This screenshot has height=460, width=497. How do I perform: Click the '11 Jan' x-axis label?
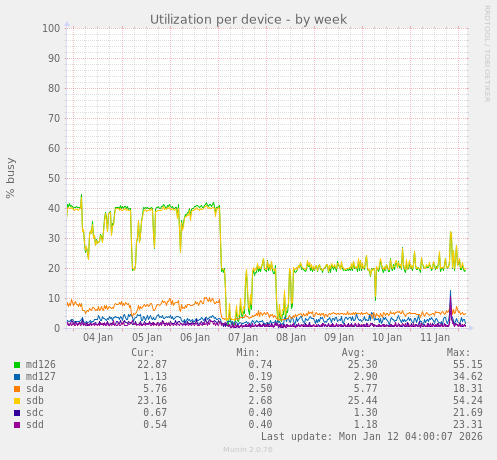tap(435, 337)
